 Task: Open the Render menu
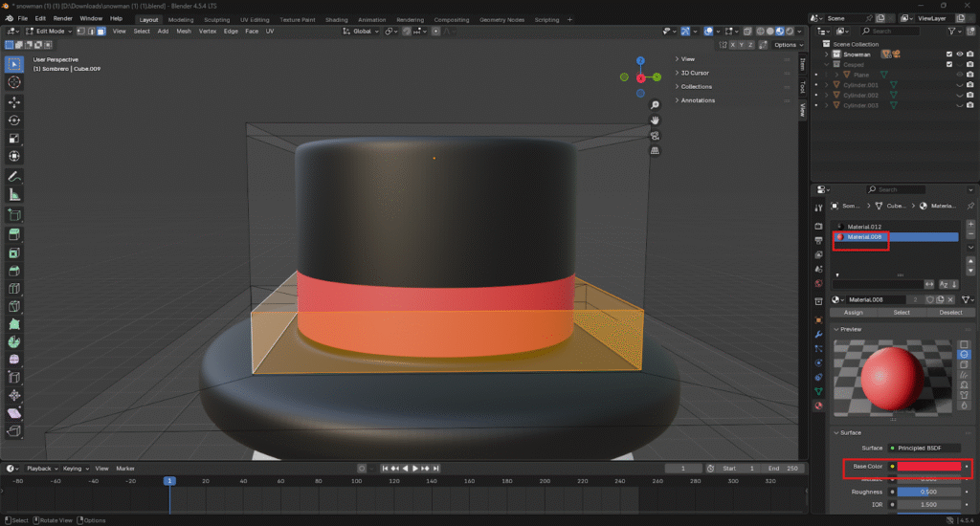pos(62,18)
